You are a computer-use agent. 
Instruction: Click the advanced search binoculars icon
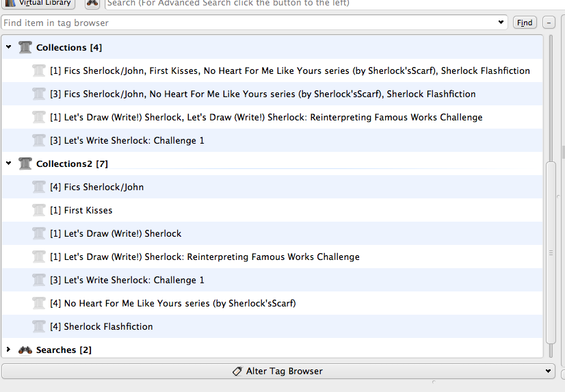tap(92, 3)
